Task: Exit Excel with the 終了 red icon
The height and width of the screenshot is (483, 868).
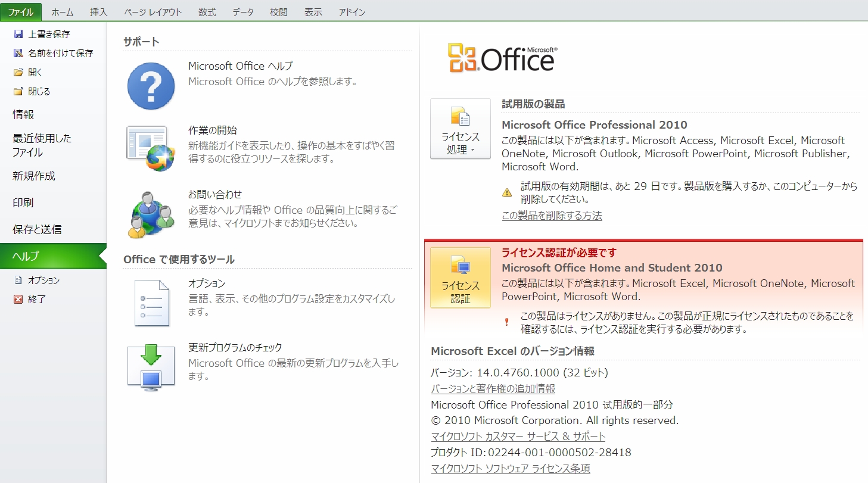Action: pyautogui.click(x=18, y=299)
